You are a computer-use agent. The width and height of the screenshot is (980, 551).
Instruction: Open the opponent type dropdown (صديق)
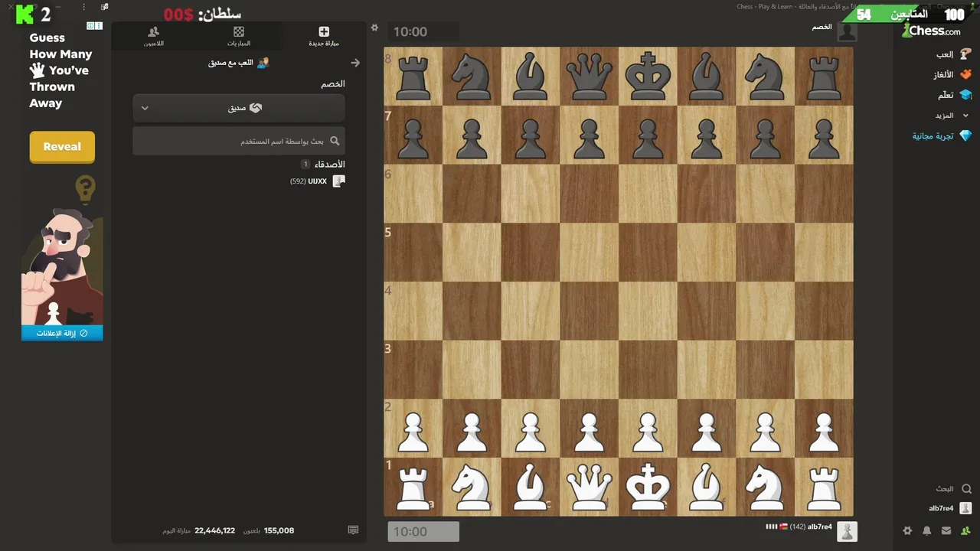(x=239, y=108)
